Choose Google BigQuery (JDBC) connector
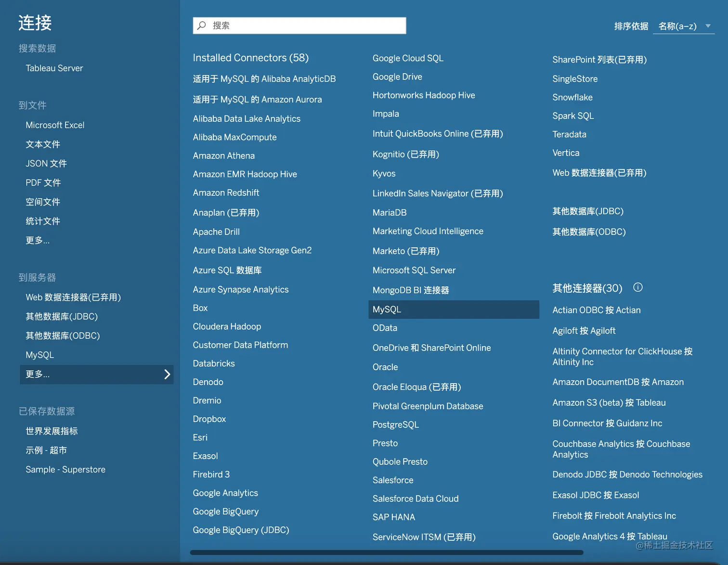This screenshot has width=728, height=565. (x=241, y=530)
